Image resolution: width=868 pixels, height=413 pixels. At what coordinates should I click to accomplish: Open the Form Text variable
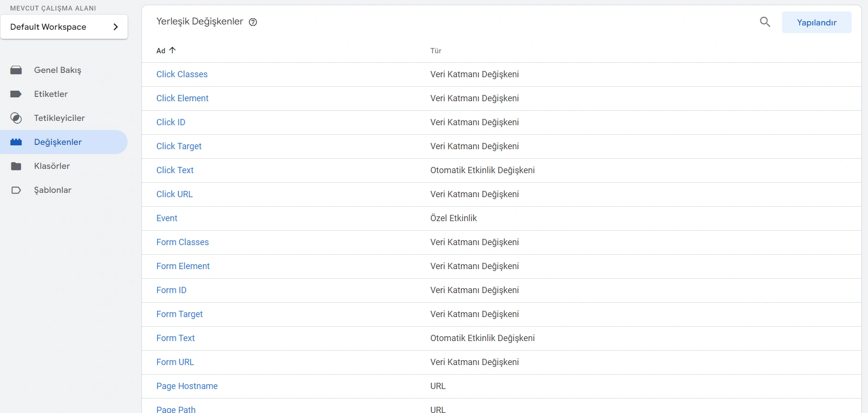click(176, 338)
